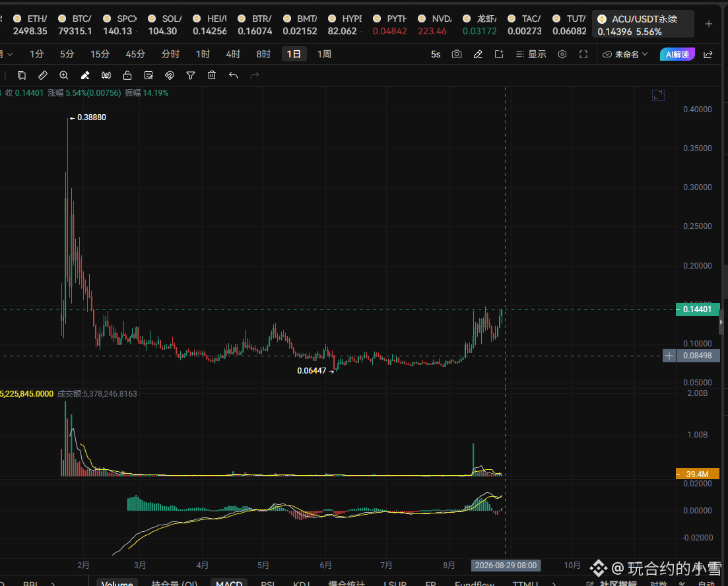This screenshot has width=728, height=586.
Task: Expand the timeframe dropdown chevron at far left
Action: (x=10, y=54)
